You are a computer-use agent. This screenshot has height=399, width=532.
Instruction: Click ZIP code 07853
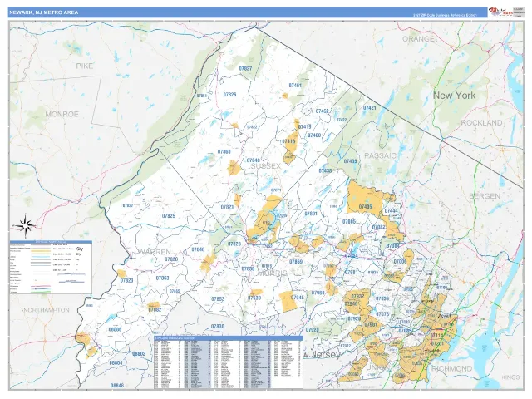click(218, 299)
